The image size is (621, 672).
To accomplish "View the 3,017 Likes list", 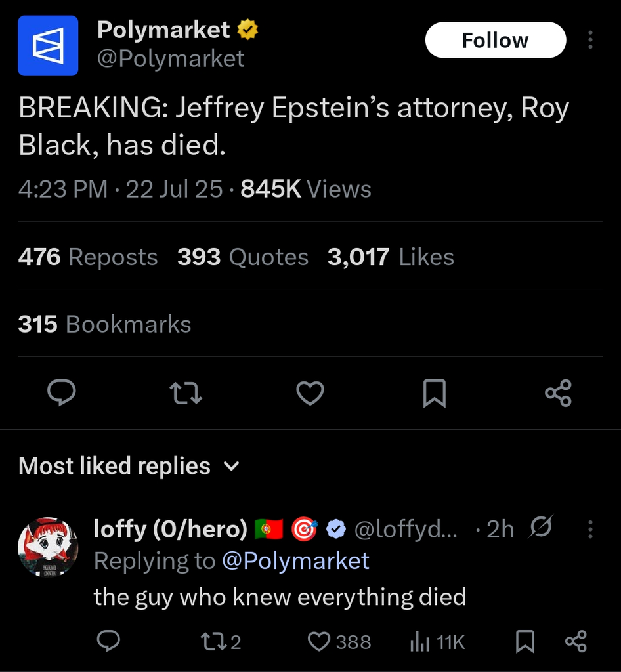I will click(x=391, y=257).
